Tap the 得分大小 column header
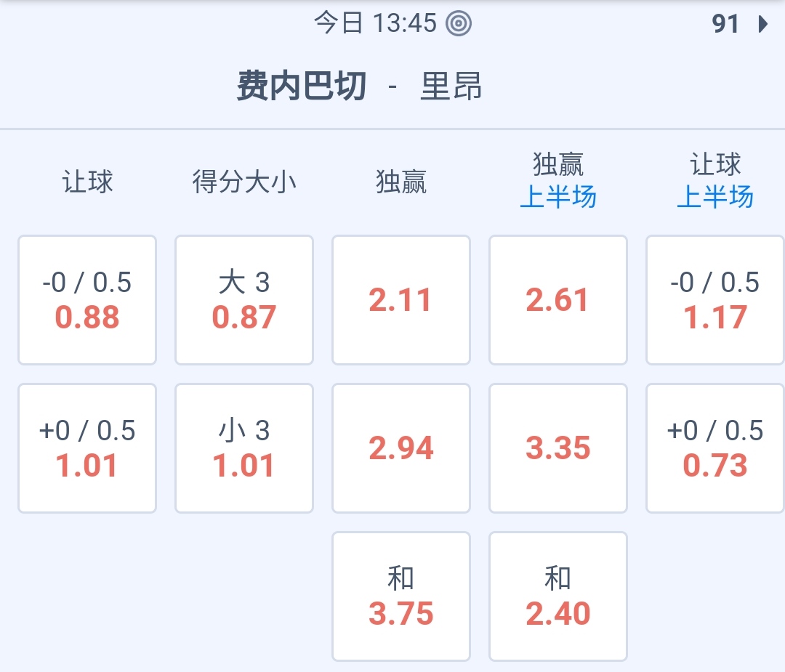785x672 pixels. pyautogui.click(x=244, y=182)
